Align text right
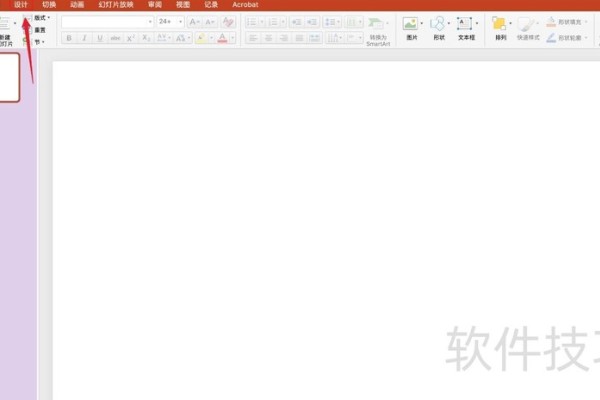600x400 pixels. point(284,38)
